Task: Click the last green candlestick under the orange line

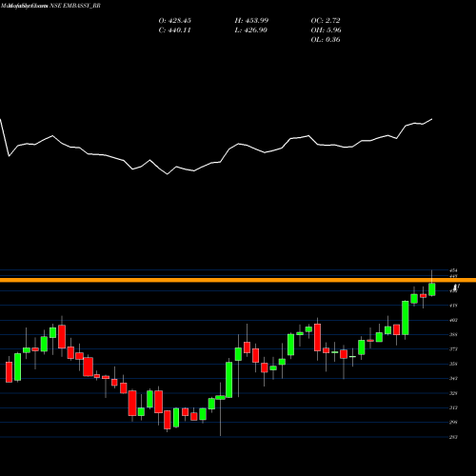Action: click(432, 289)
